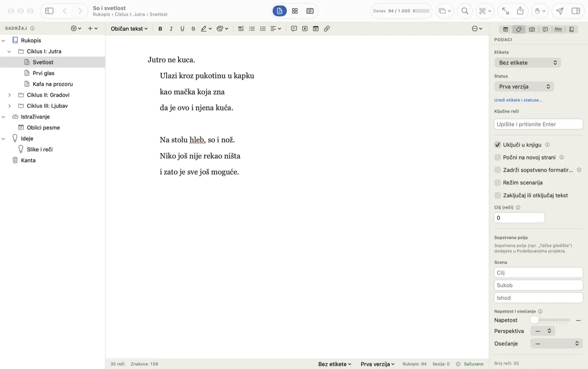Open the Običan tekst style dropdown
Screen dimensions: 588x369
tap(129, 29)
